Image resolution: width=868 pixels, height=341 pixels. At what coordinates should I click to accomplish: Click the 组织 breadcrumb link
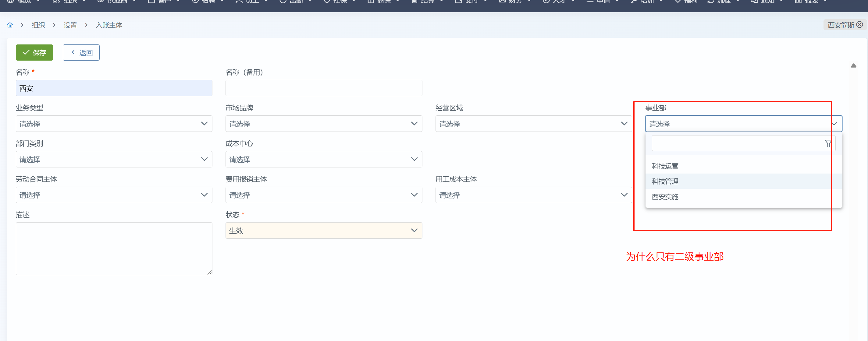click(38, 25)
